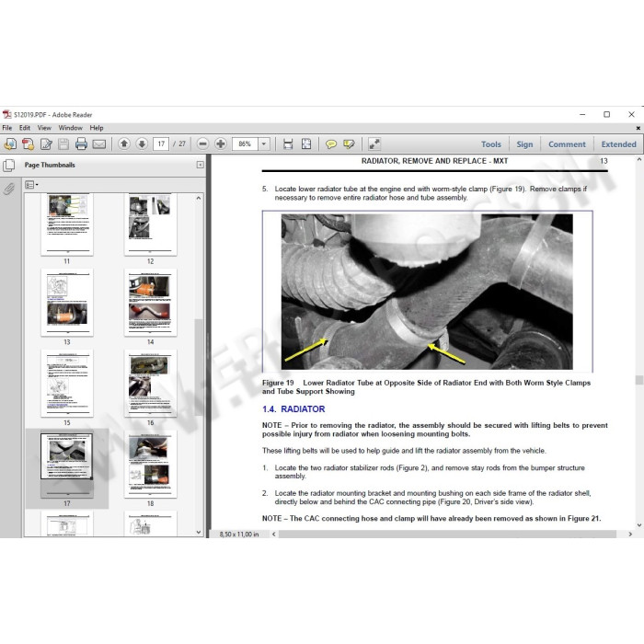The height and width of the screenshot is (644, 644).
Task: Select page 17 thumbnail
Action: click(x=67, y=464)
